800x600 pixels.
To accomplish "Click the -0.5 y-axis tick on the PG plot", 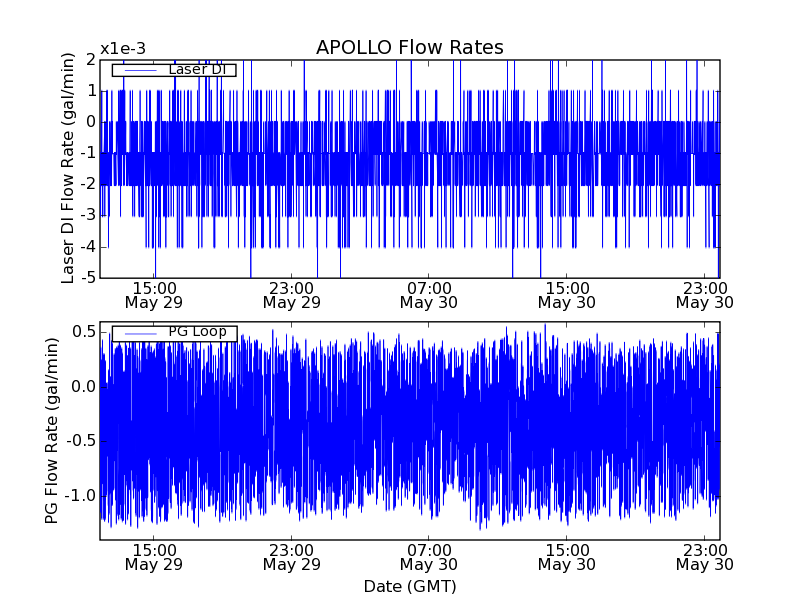I will (x=80, y=441).
